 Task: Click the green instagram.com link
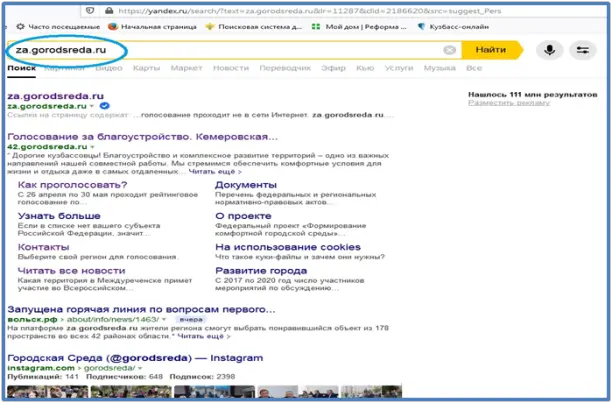click(41, 368)
